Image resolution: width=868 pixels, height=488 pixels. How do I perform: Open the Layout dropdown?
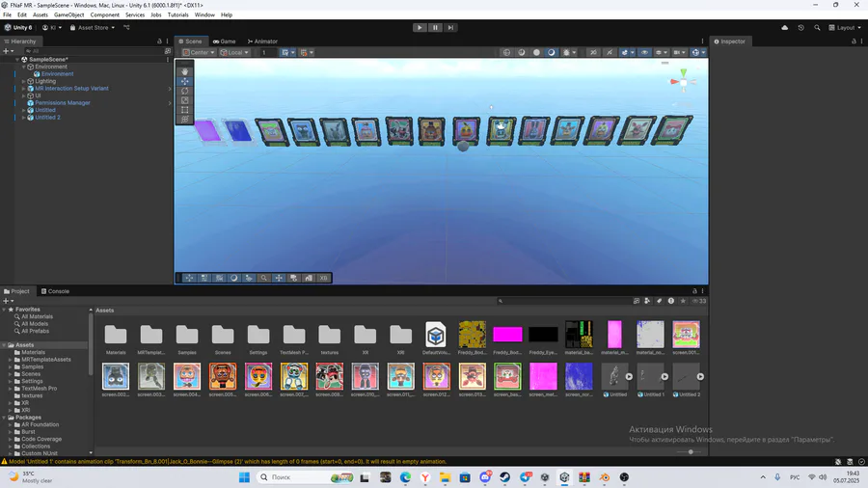(845, 28)
